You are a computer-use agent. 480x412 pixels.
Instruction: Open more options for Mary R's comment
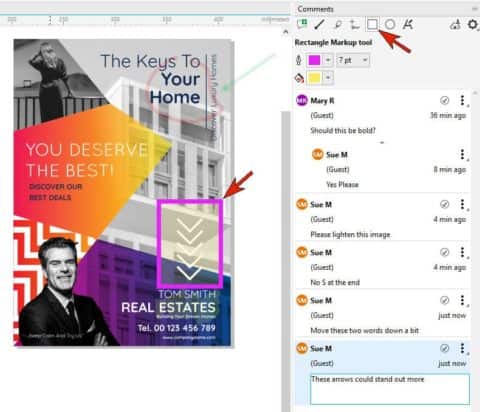[x=462, y=100]
